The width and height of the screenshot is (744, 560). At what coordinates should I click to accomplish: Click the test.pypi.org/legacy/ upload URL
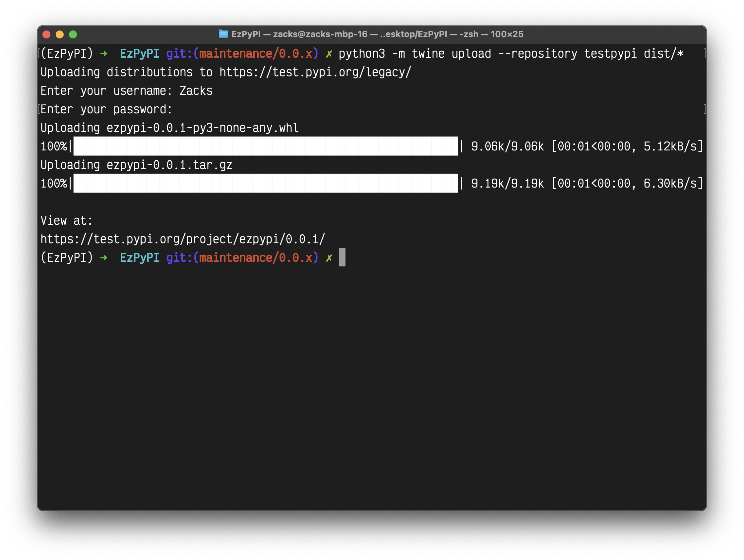[x=315, y=72]
